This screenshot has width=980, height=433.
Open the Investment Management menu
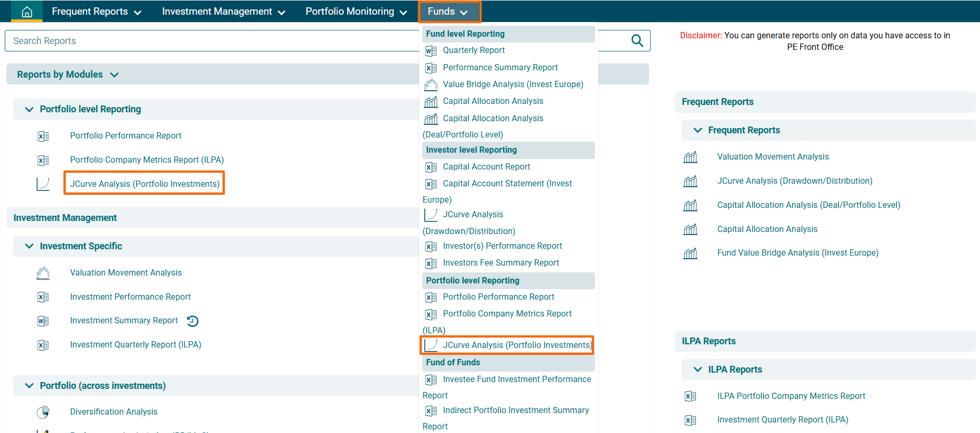223,12
